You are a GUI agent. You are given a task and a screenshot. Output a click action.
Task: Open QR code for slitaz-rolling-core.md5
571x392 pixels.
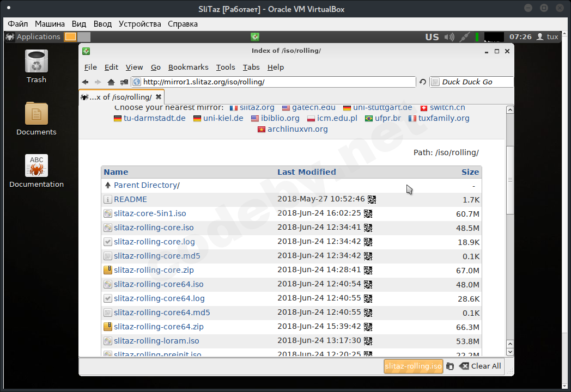point(368,256)
